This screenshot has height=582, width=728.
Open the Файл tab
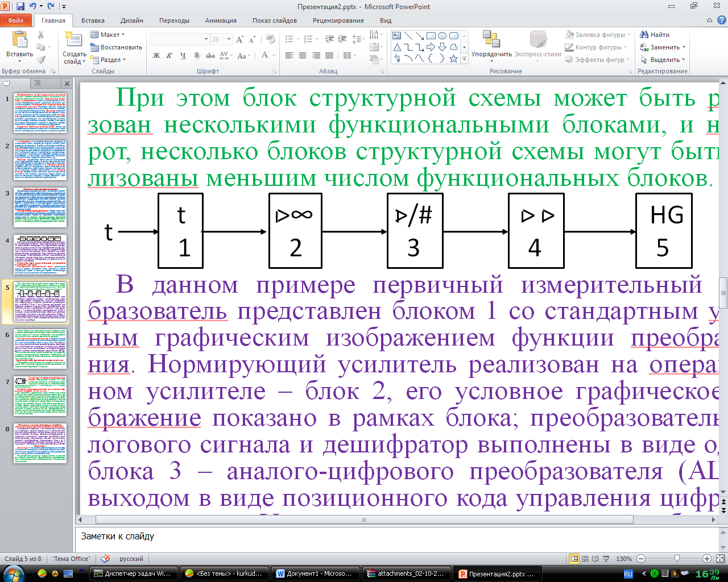[16, 20]
